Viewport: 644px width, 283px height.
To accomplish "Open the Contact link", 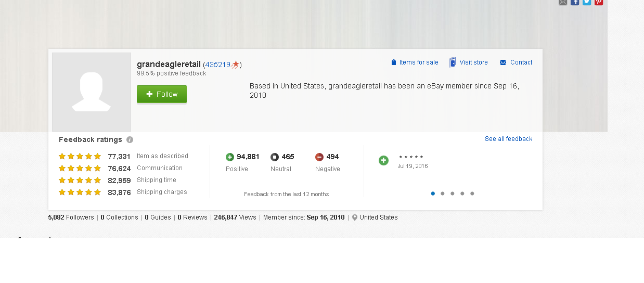I will [521, 62].
